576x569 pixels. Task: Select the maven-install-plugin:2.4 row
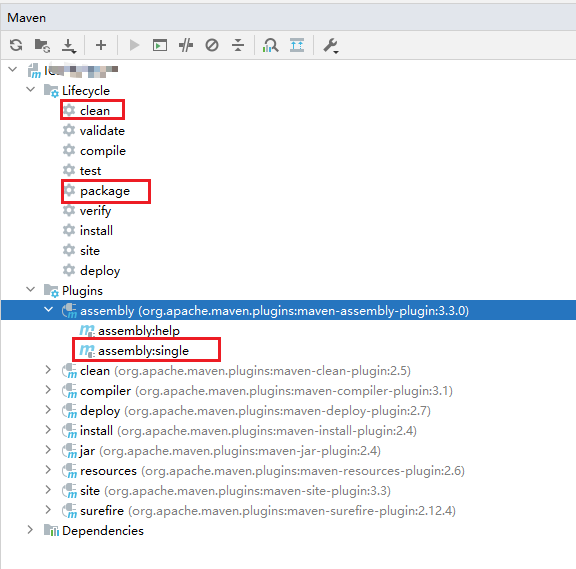coord(288,431)
